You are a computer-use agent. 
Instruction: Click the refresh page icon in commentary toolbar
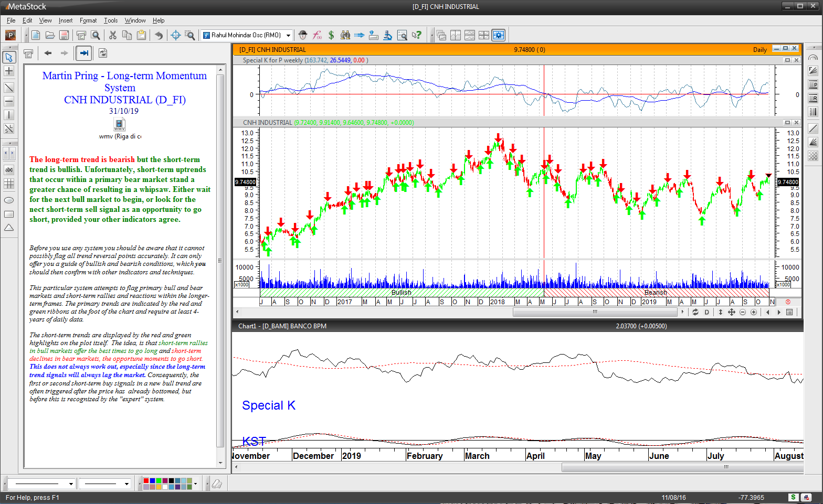[103, 53]
